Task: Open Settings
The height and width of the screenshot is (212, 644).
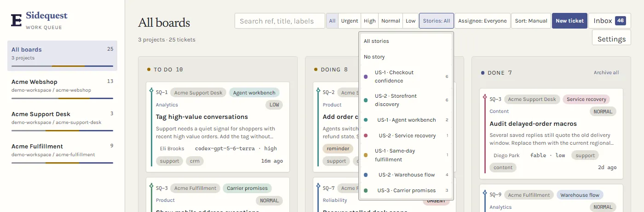Action: (x=611, y=37)
